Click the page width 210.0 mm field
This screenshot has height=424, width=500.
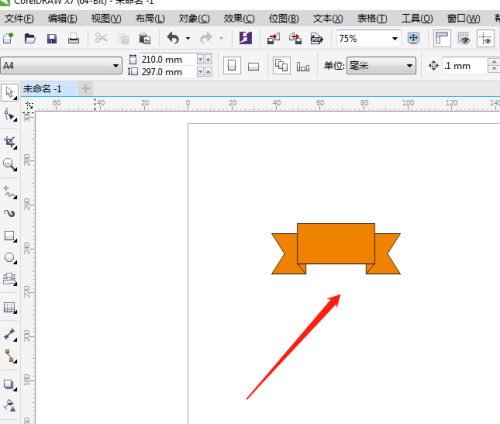tap(168, 60)
